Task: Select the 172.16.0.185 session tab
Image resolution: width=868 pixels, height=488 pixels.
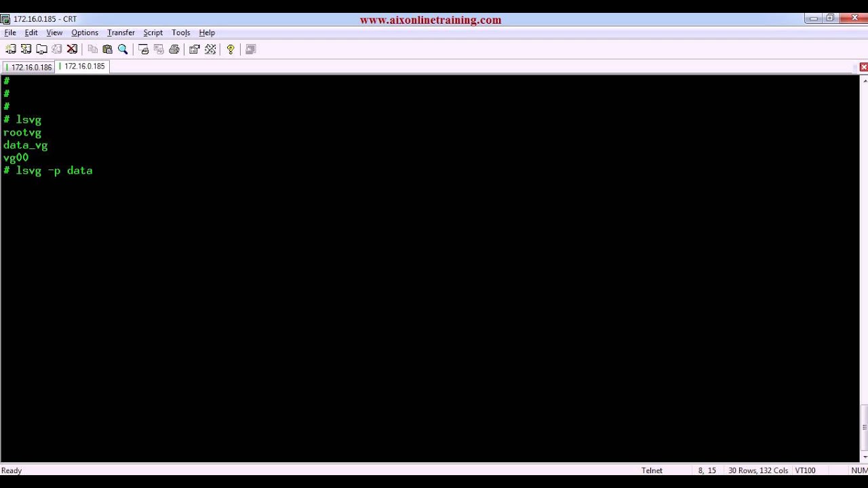Action: 82,66
